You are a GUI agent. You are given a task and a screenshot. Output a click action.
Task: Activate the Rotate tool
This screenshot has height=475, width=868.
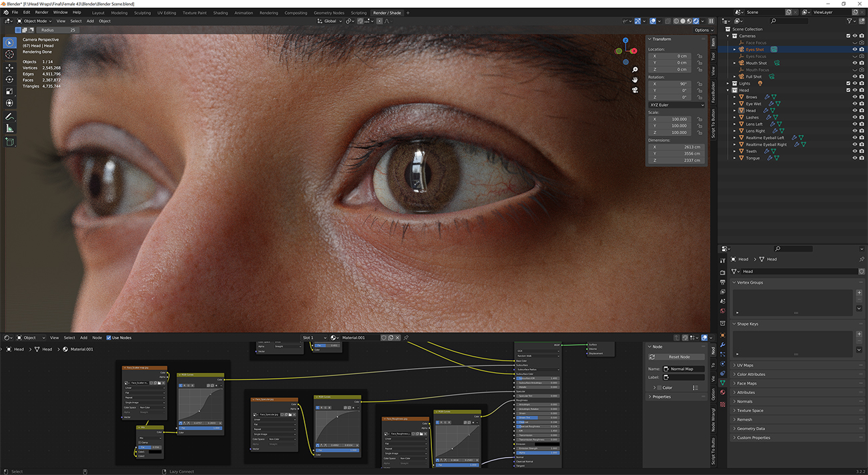click(x=9, y=77)
